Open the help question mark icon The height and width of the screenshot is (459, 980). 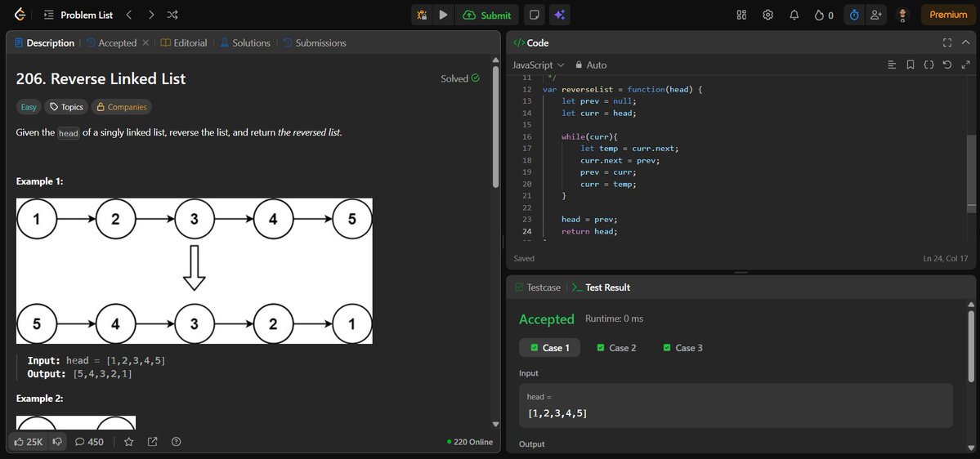point(177,442)
